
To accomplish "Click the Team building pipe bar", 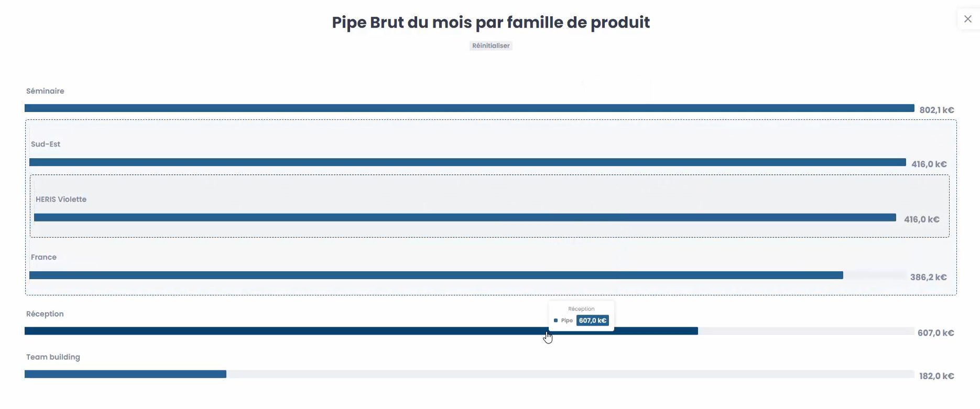I will (x=125, y=374).
